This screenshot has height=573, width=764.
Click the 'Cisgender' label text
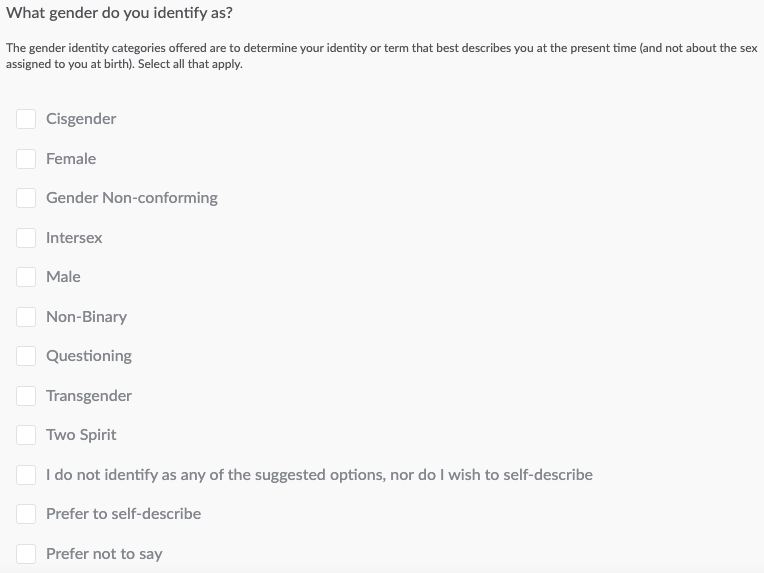coord(81,119)
